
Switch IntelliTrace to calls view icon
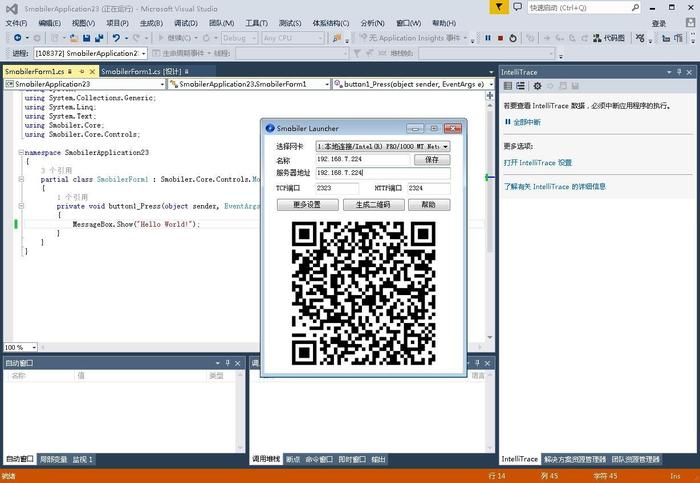click(x=521, y=86)
